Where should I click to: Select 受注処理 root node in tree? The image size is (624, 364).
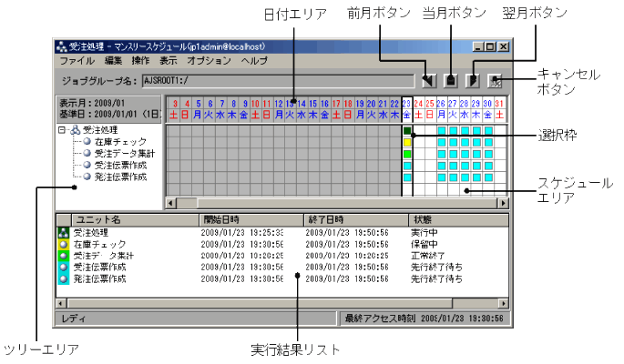[x=100, y=130]
